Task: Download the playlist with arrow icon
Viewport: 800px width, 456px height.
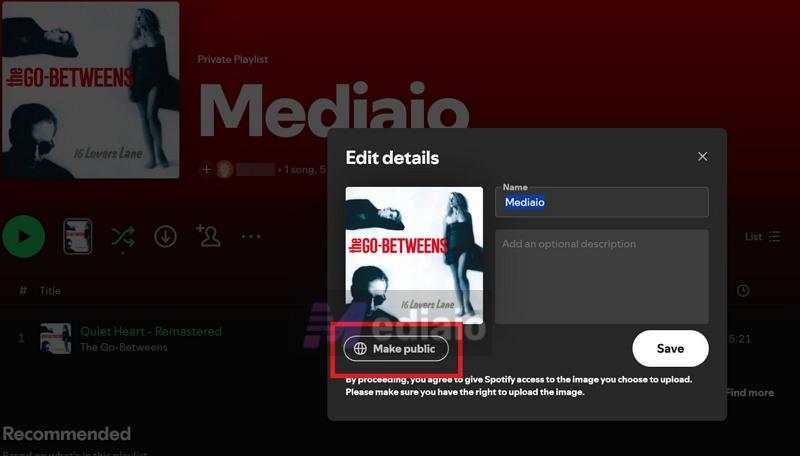Action: 165,237
